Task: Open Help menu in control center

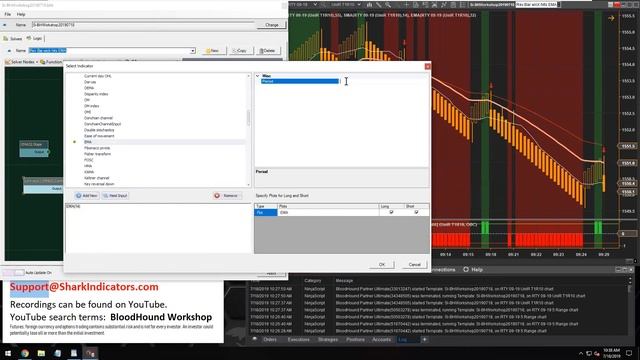Action: [x=473, y=270]
